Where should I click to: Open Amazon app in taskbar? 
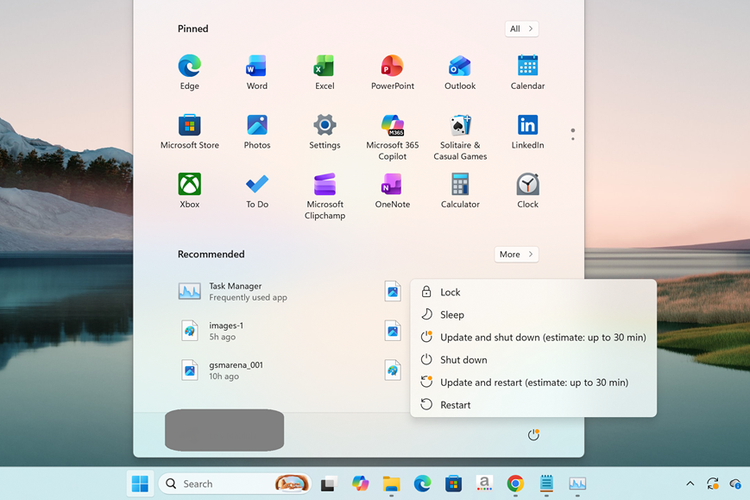point(484,484)
